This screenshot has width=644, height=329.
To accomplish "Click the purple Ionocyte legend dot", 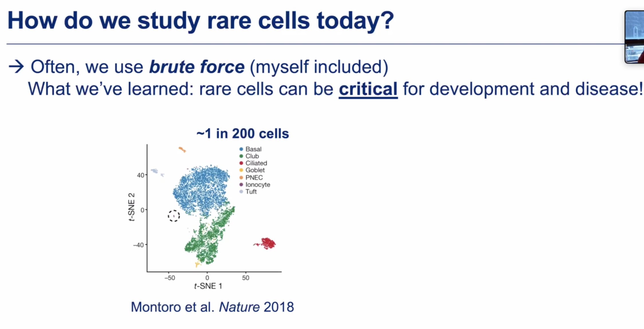I will [x=241, y=185].
